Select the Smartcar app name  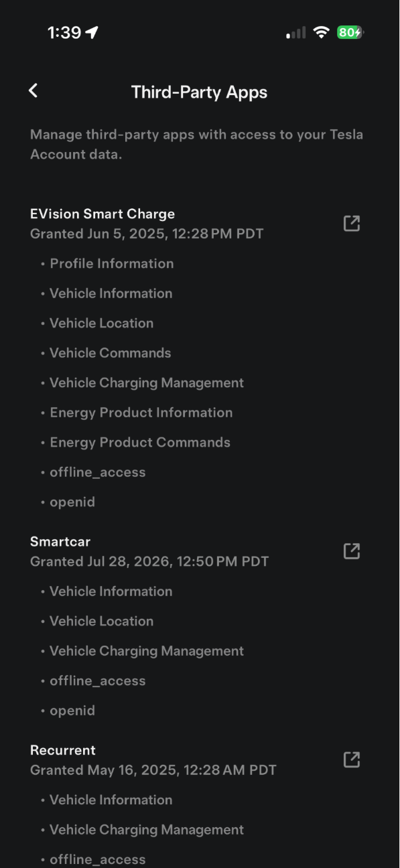[60, 541]
